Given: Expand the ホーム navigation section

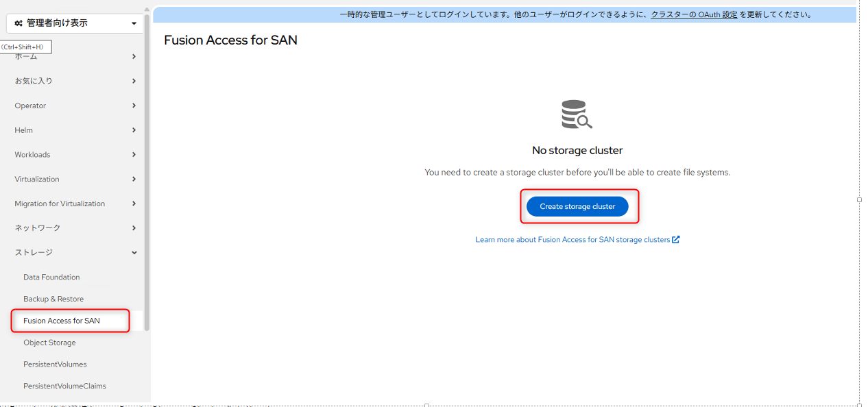Looking at the screenshot, I should point(75,56).
